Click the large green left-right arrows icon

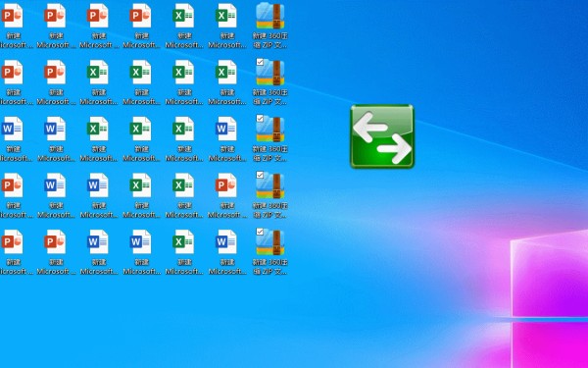382,136
